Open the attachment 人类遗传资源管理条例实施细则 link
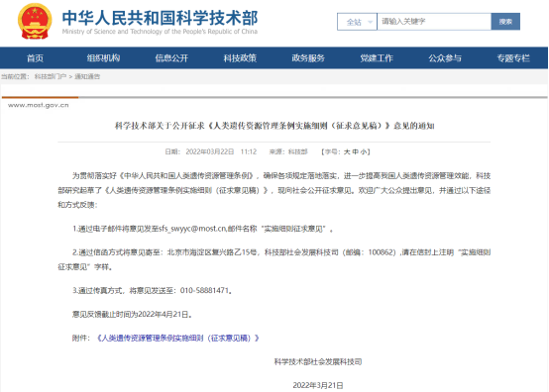 [x=177, y=339]
